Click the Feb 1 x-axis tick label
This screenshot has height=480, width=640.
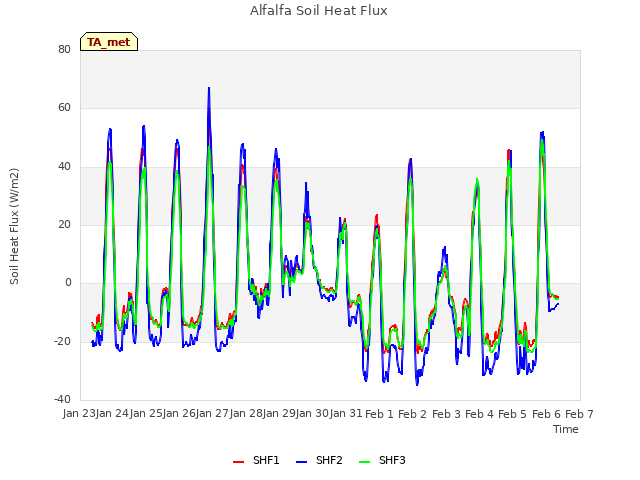click(379, 414)
